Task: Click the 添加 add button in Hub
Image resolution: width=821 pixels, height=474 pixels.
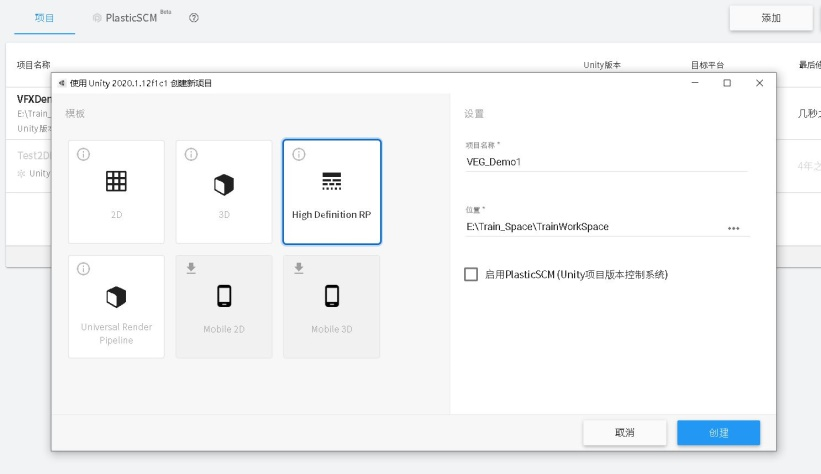Action: 771,18
